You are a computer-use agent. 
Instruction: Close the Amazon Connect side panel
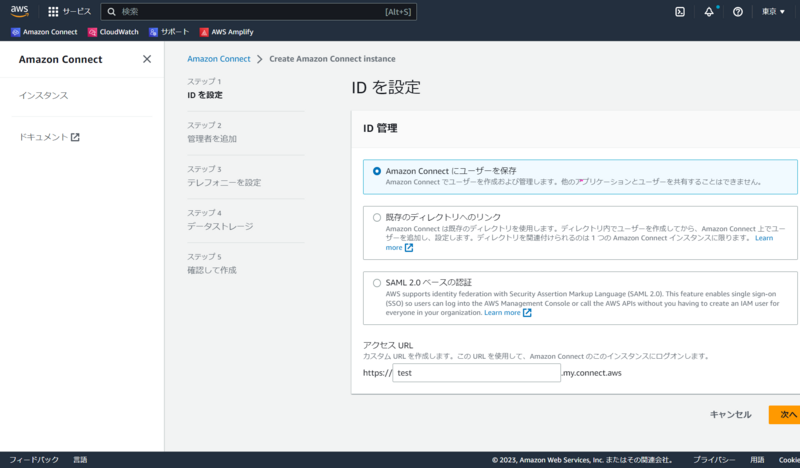147,59
